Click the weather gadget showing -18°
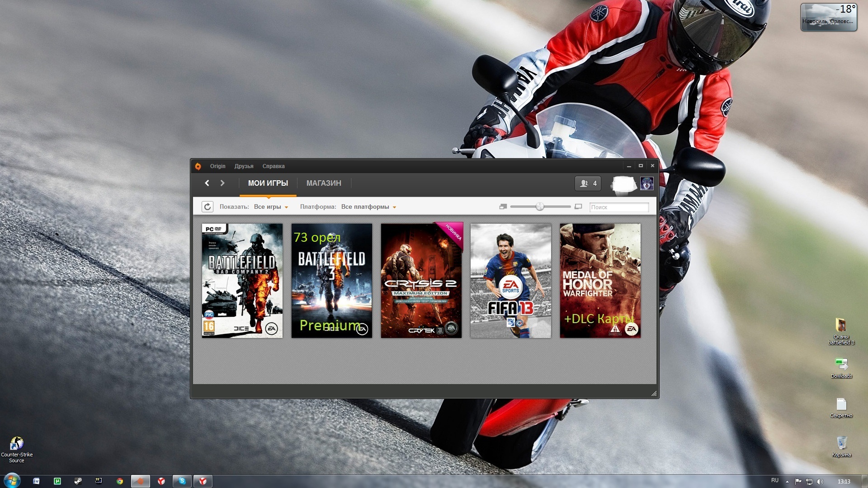 click(x=829, y=17)
